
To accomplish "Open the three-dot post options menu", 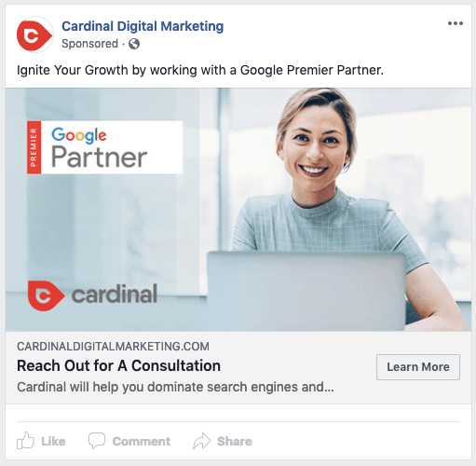I will tap(456, 23).
